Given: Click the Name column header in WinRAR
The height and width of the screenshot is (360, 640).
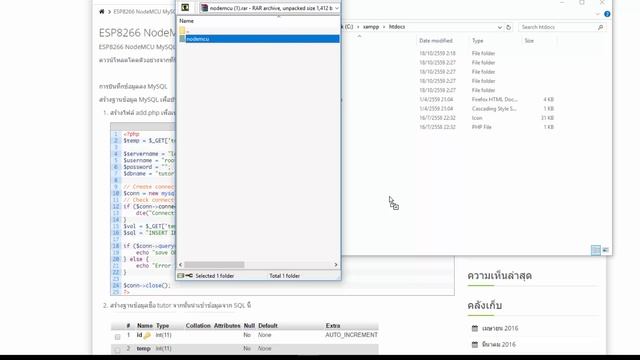Looking at the screenshot, I should [187, 21].
